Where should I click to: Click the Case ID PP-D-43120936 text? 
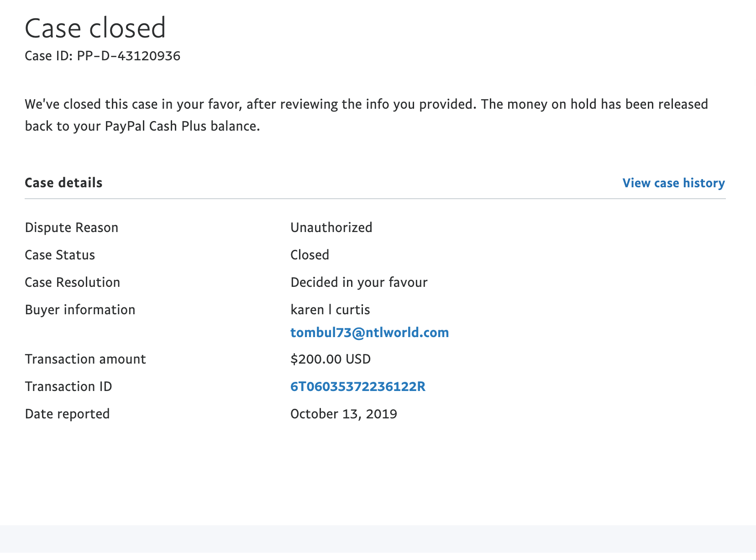tap(102, 56)
